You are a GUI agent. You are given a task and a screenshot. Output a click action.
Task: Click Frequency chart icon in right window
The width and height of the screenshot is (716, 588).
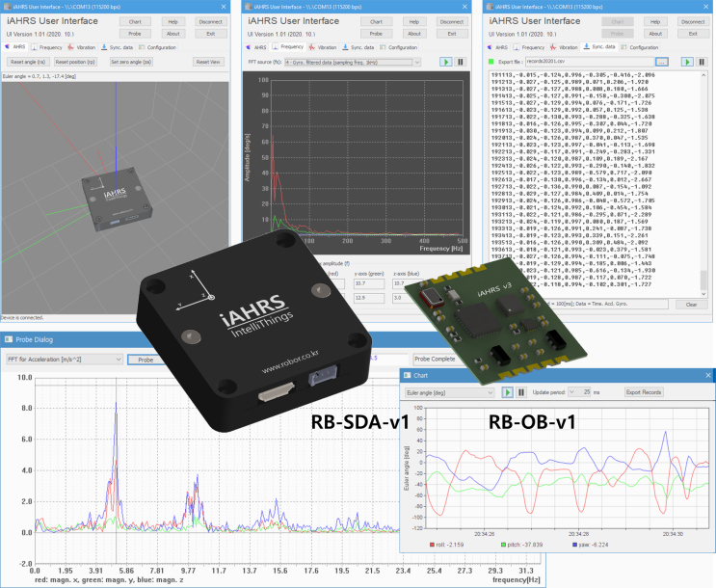[x=516, y=47]
